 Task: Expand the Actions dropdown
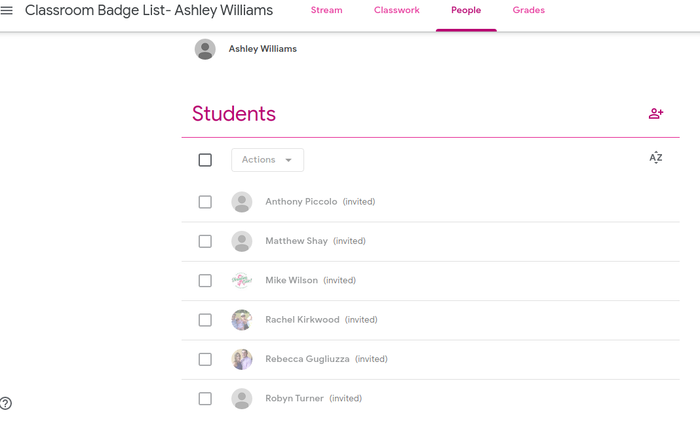click(x=267, y=160)
